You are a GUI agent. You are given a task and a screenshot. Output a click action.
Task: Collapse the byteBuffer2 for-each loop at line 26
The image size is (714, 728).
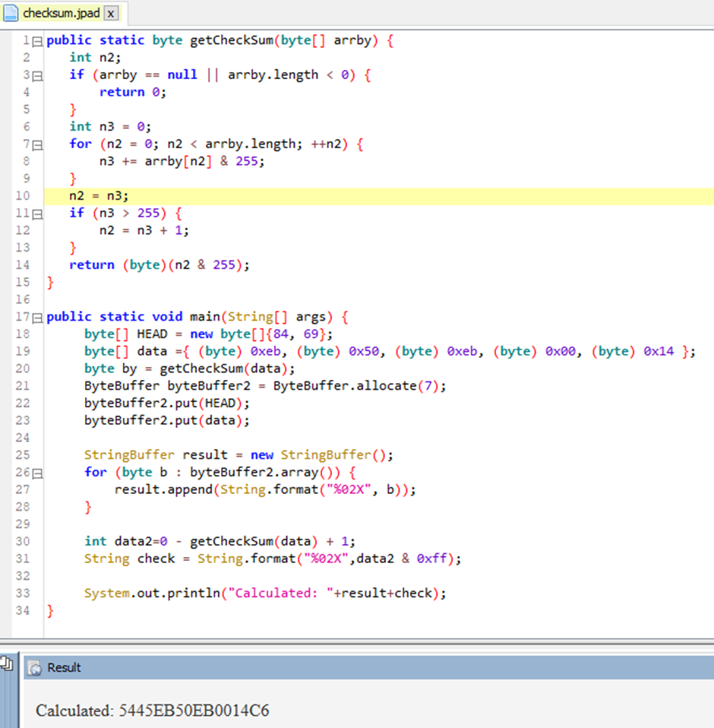tap(38, 473)
